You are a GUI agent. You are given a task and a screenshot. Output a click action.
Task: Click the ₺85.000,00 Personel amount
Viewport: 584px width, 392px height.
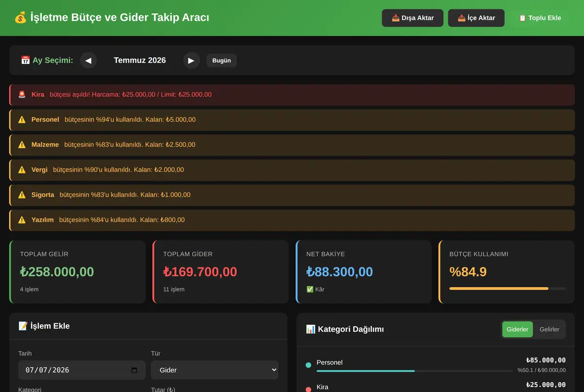click(x=546, y=360)
